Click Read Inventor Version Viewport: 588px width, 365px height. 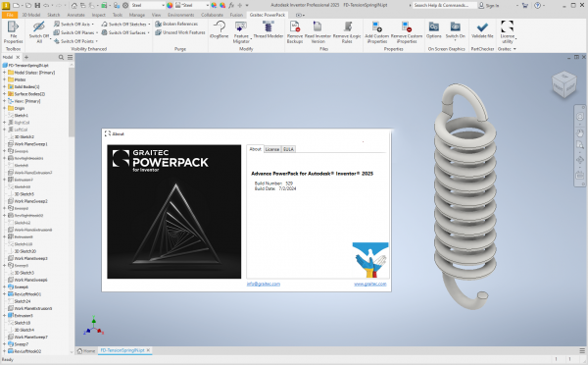coord(318,32)
